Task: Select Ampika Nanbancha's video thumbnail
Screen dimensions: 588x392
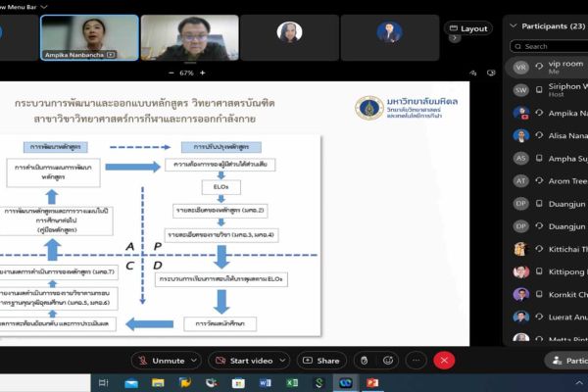Action: (88, 37)
